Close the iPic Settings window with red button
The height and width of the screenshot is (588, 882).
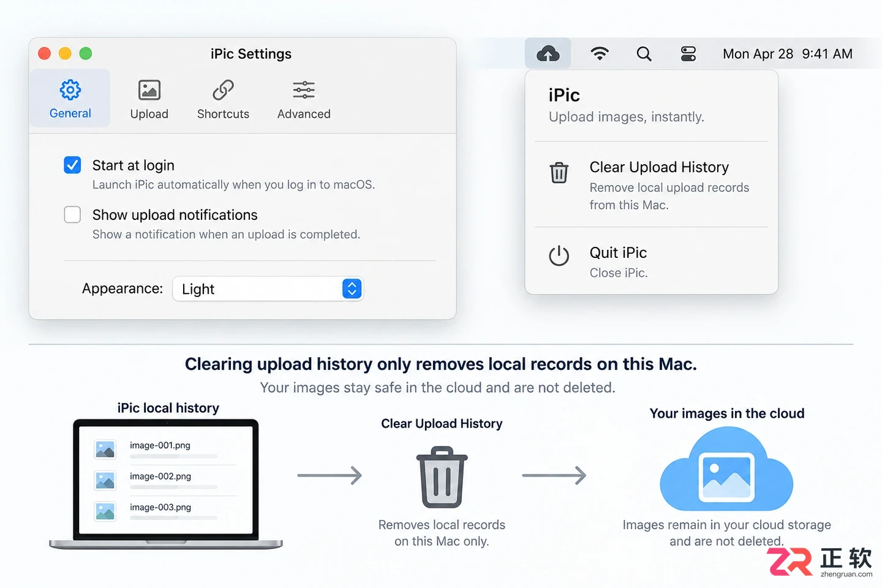coord(44,53)
